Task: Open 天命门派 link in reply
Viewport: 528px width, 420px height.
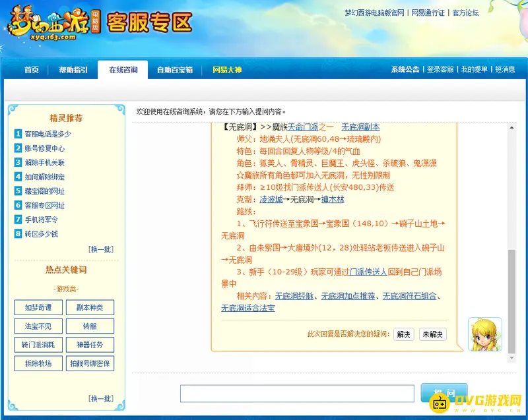Action: [303, 127]
